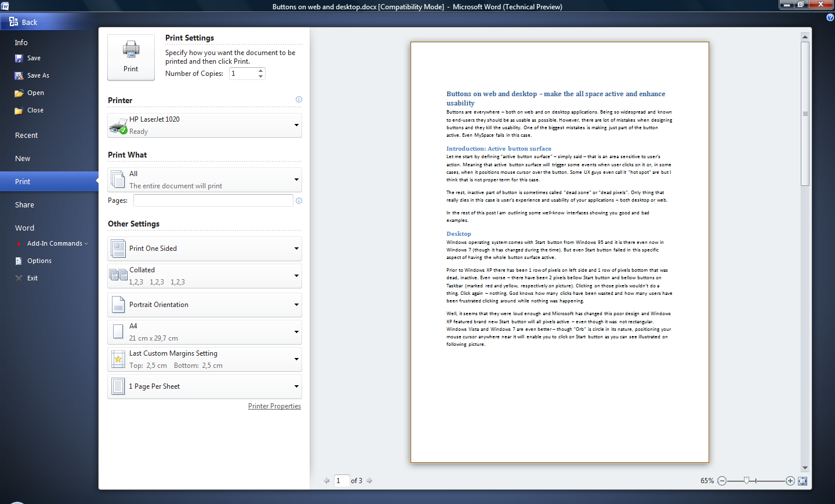Open the Info tab
Image resolution: width=835 pixels, height=504 pixels.
(21, 42)
